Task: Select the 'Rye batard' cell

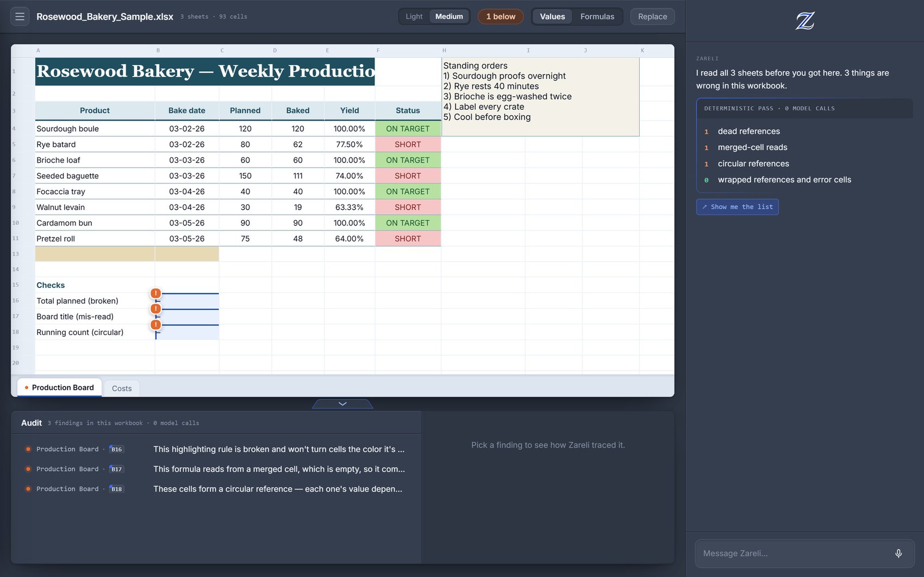Action: [x=95, y=145]
